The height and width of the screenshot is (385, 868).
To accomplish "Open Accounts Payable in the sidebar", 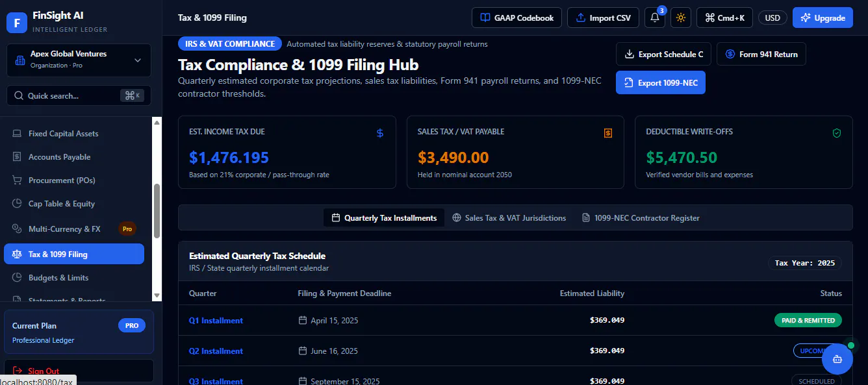I will [x=74, y=157].
